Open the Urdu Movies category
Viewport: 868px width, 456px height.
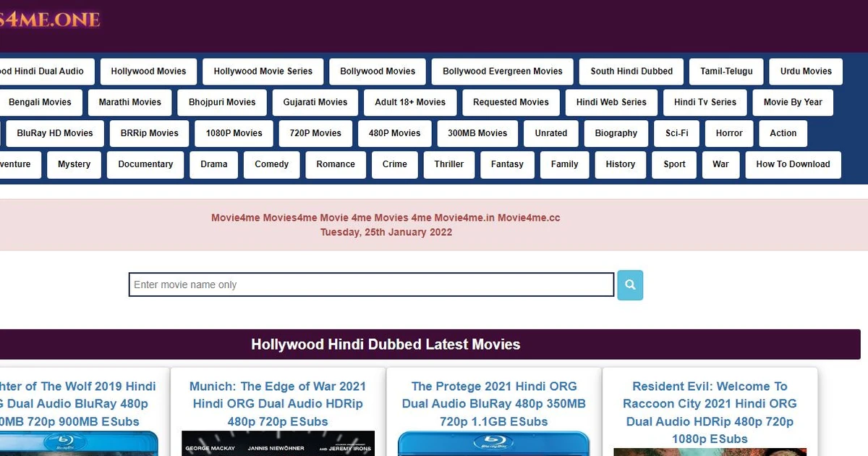[805, 71]
